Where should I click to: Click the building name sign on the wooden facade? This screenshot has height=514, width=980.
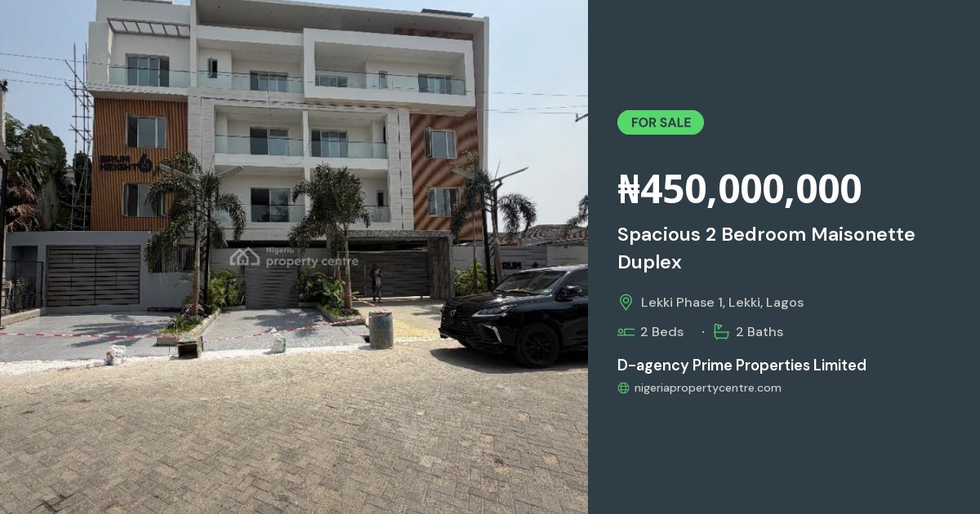[x=126, y=163]
